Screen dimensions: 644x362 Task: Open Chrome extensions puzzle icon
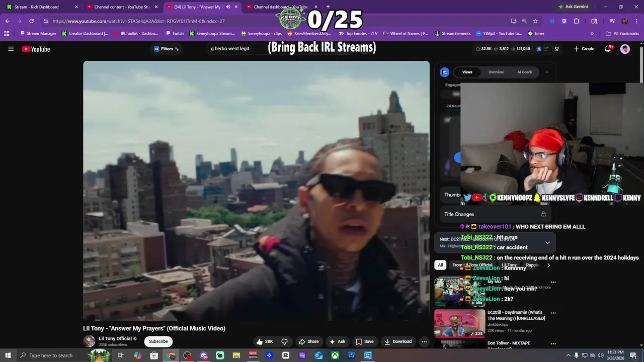pyautogui.click(x=577, y=21)
